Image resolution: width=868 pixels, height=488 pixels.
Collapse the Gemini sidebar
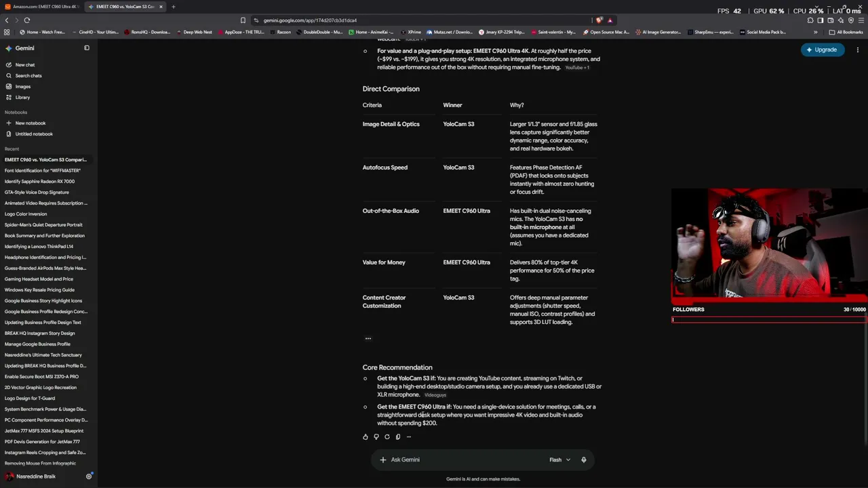tap(87, 48)
